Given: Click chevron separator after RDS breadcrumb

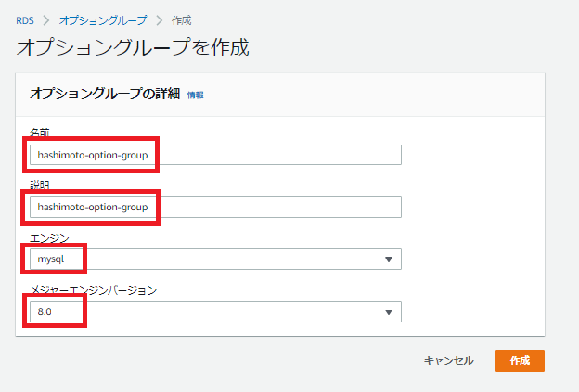Looking at the screenshot, I should (x=48, y=19).
